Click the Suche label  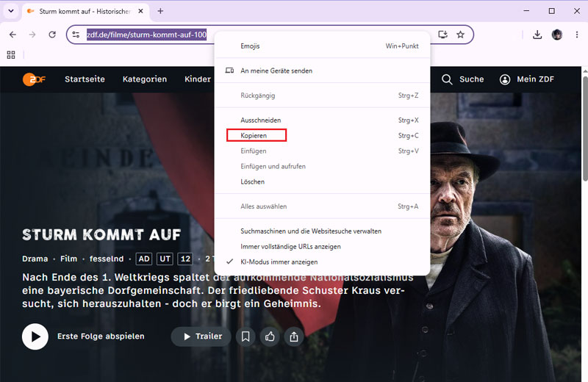[471, 79]
